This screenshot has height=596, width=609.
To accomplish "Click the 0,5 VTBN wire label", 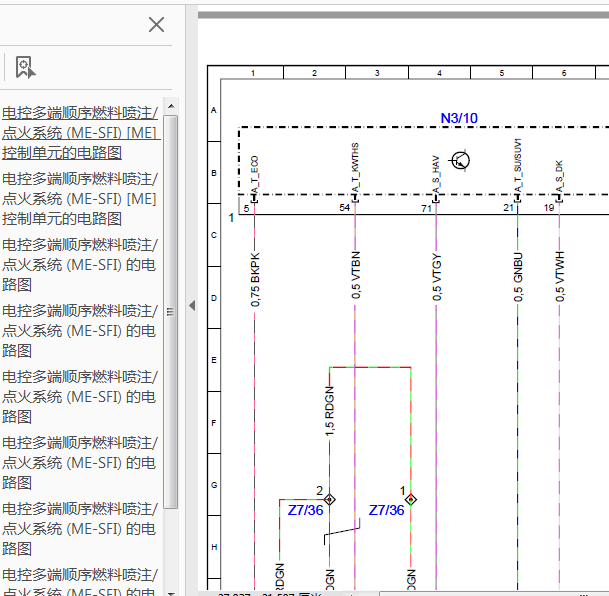I will point(355,275).
